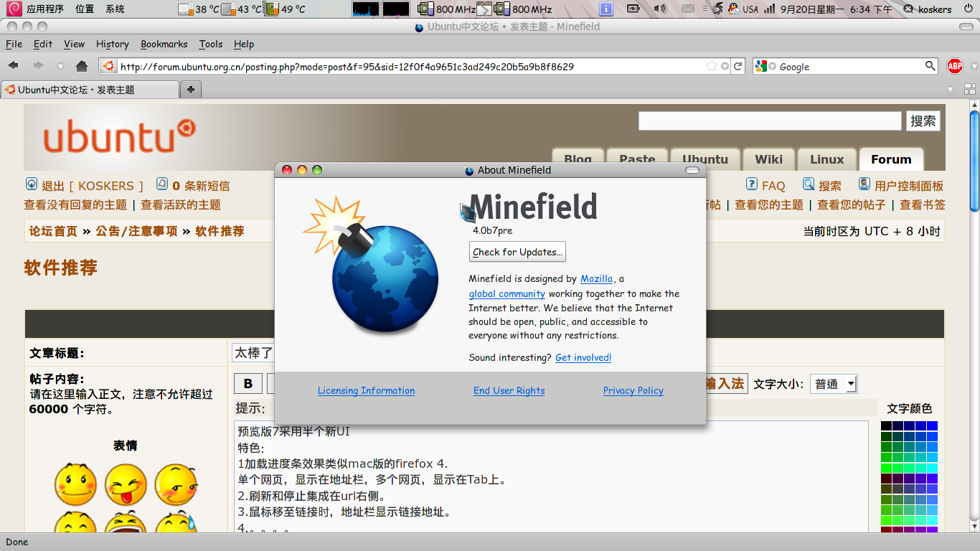Image resolution: width=980 pixels, height=551 pixels.
Task: Click the ubuntu logo in the forum header
Action: [x=119, y=136]
